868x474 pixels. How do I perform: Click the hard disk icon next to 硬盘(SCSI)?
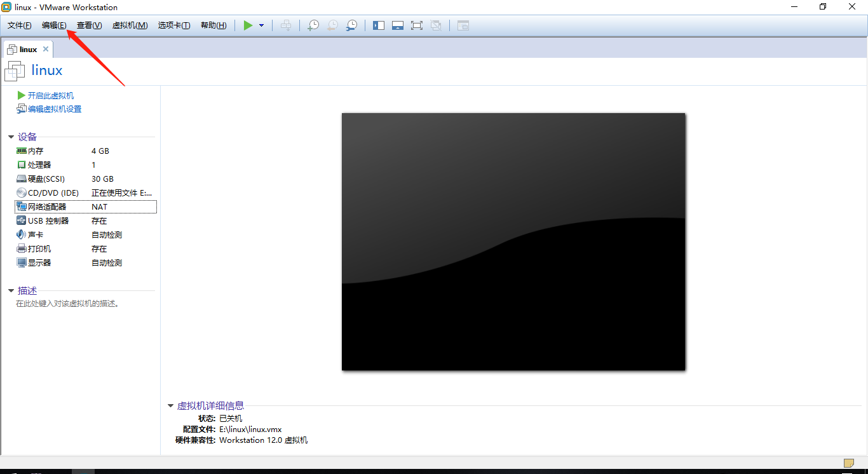pyautogui.click(x=22, y=179)
